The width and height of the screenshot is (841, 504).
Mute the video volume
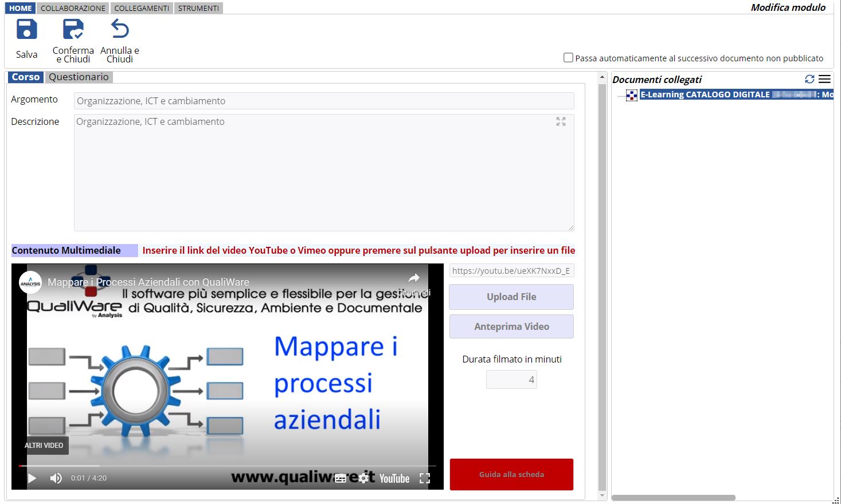click(56, 478)
